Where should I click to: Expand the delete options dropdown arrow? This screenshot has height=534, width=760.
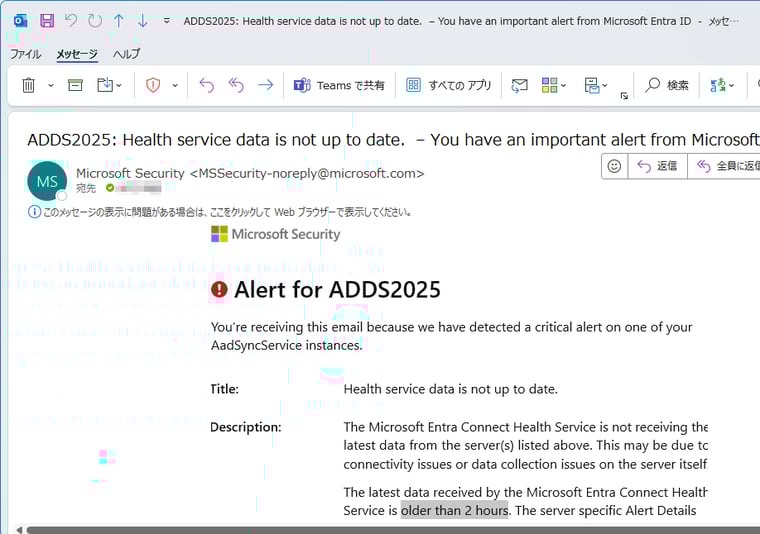pyautogui.click(x=50, y=86)
